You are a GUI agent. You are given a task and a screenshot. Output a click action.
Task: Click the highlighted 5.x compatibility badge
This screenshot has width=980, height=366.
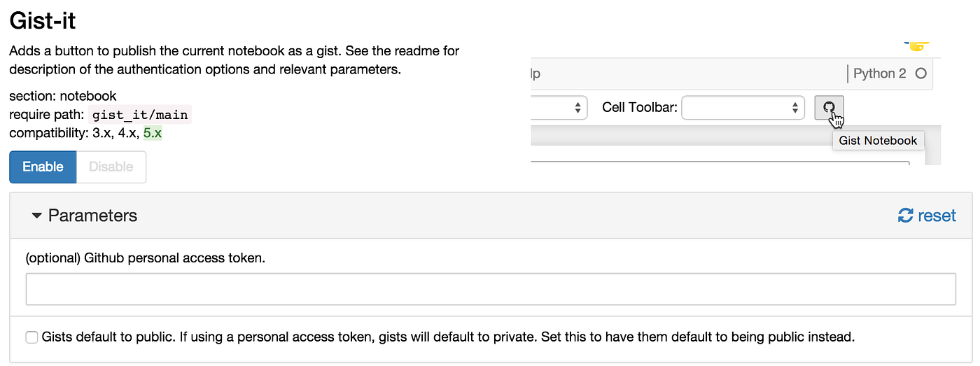153,132
